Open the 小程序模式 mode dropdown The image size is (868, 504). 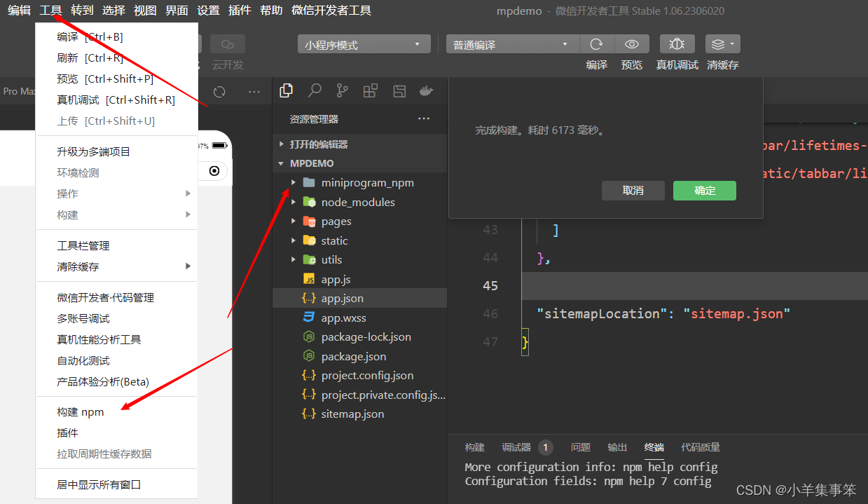pos(364,45)
